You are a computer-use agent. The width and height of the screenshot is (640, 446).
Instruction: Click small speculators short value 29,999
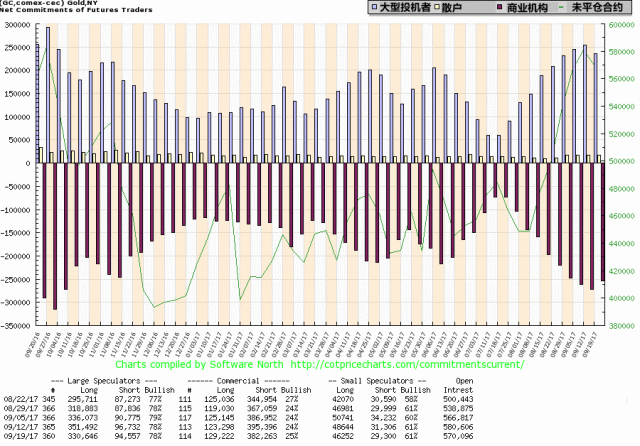[383, 408]
